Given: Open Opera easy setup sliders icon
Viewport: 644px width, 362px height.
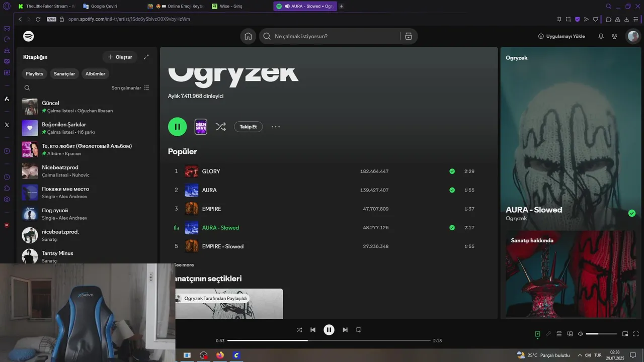Looking at the screenshot, I should [636, 19].
